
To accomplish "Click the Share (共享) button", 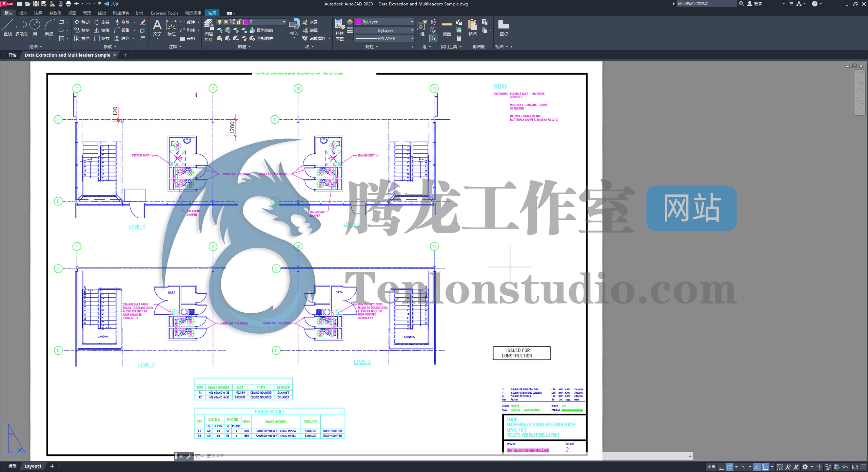I will click(112, 4).
